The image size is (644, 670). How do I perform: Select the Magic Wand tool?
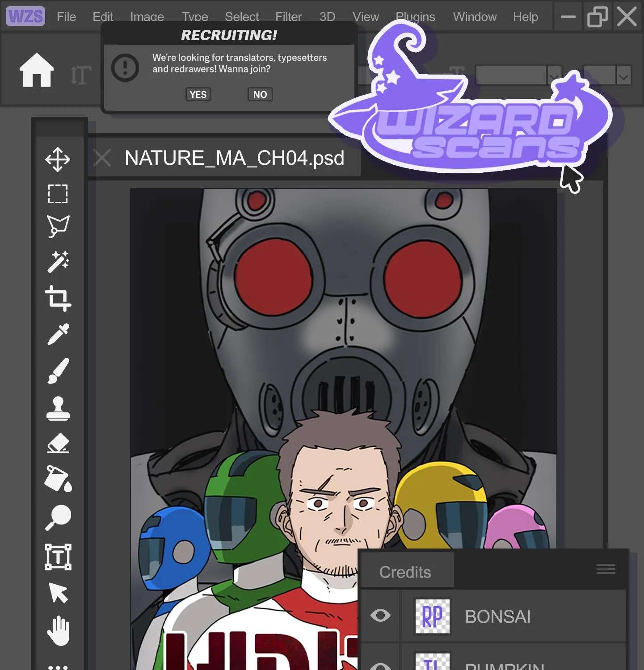coord(58,261)
